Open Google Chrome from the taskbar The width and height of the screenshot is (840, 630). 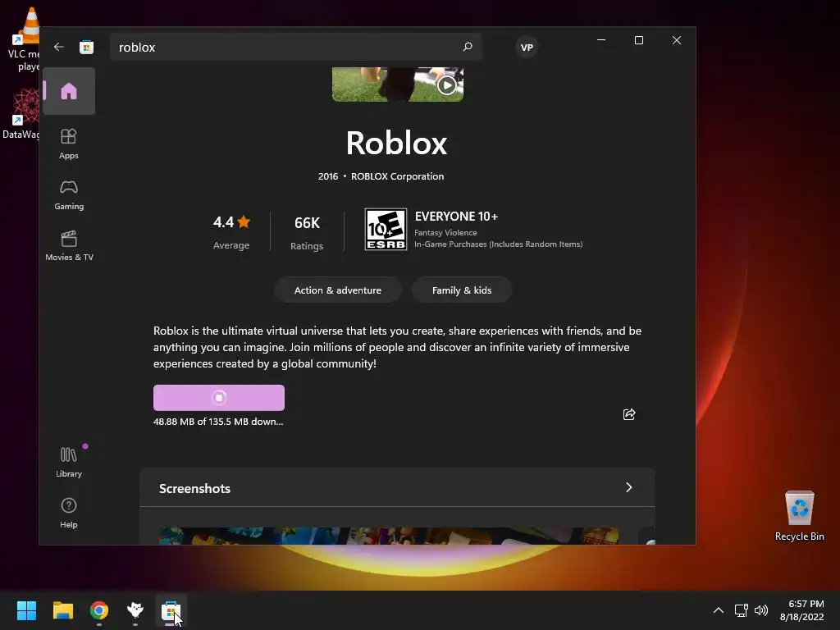[x=99, y=610]
